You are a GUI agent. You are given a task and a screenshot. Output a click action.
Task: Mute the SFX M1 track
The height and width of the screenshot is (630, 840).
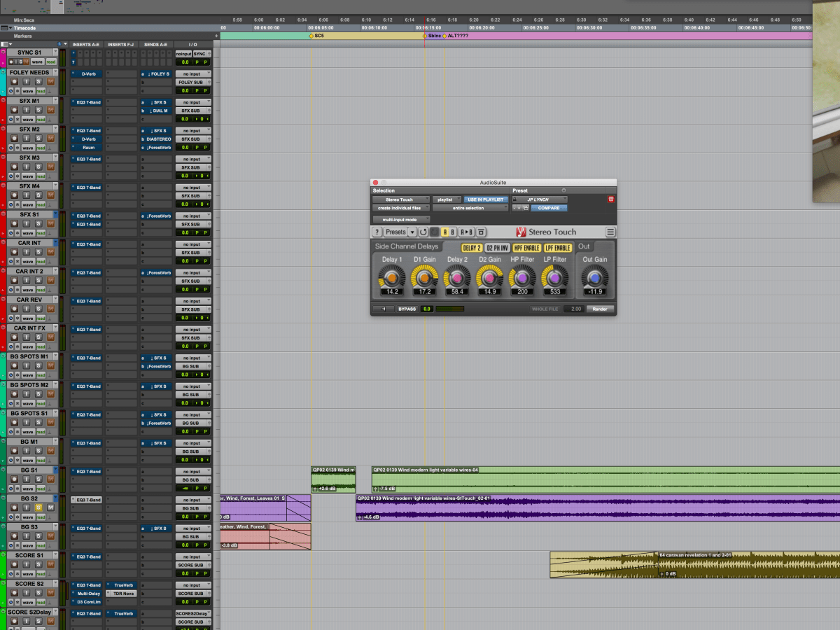pos(50,111)
